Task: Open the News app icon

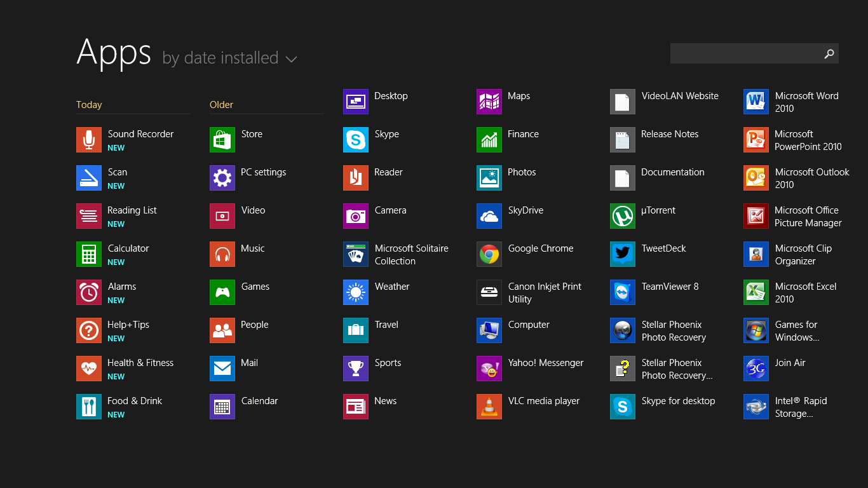Action: (x=356, y=407)
